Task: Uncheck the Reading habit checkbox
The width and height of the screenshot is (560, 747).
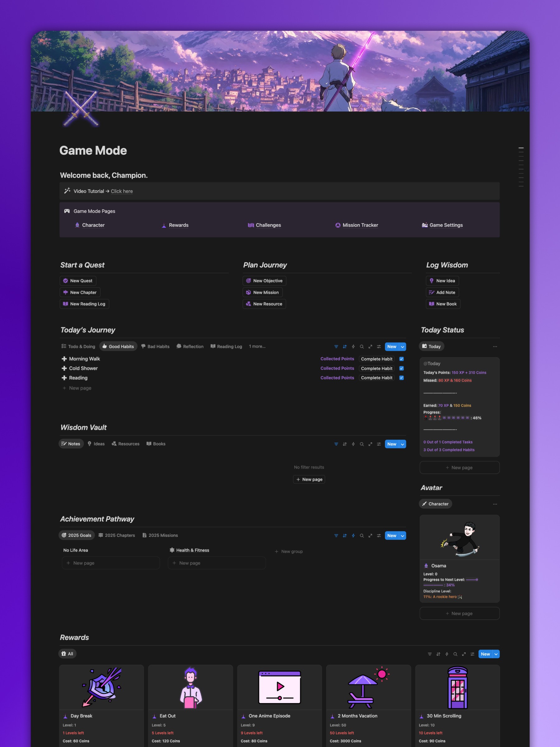Action: tap(401, 378)
